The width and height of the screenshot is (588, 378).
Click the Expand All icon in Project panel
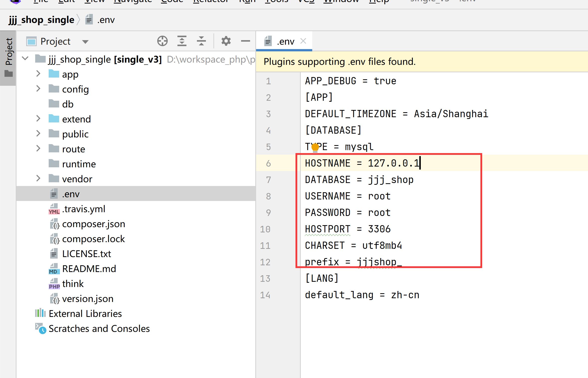182,41
